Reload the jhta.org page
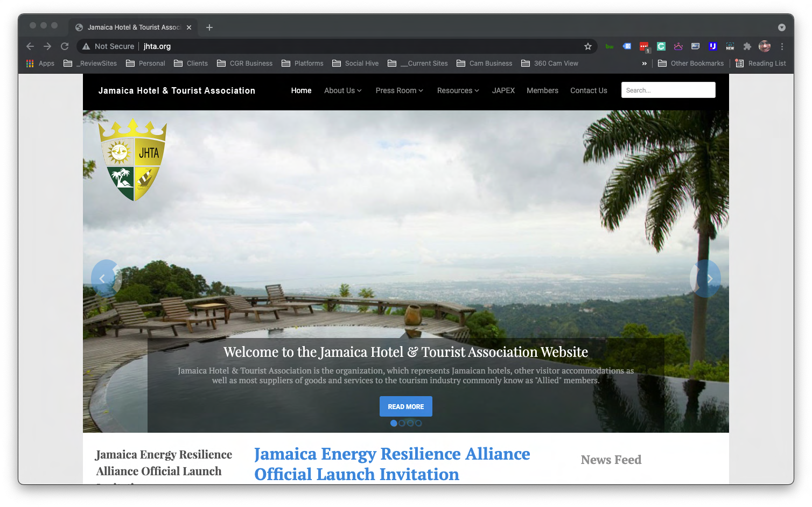This screenshot has width=812, height=507. tap(65, 46)
